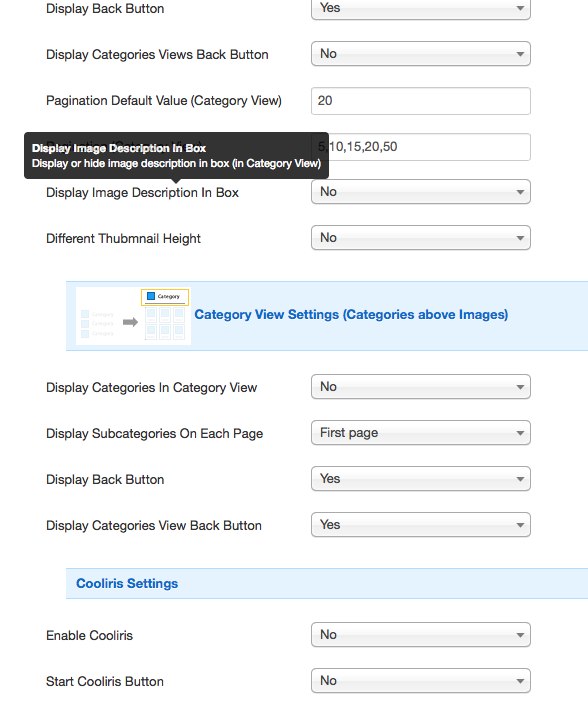
Task: Open the Enable Cooliris dropdown
Action: pyautogui.click(x=421, y=635)
